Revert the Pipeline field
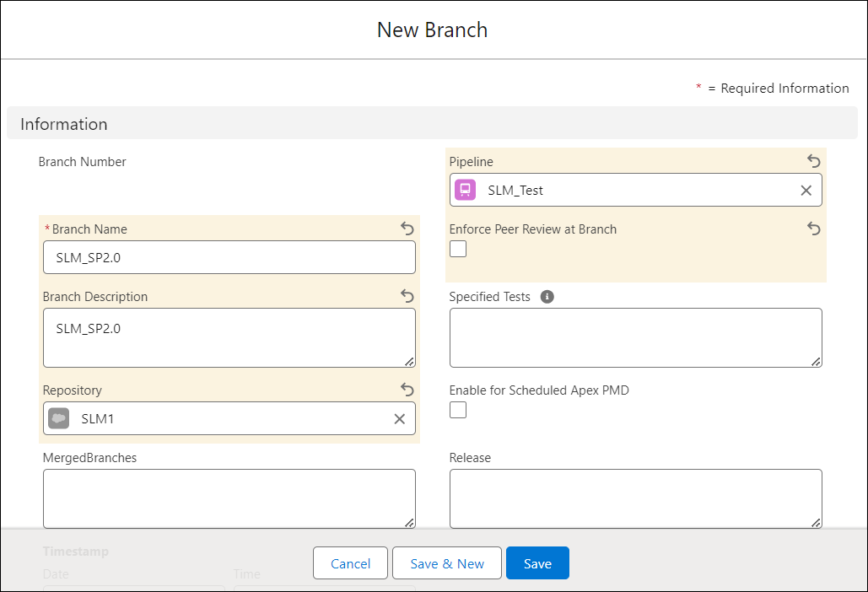 click(813, 161)
